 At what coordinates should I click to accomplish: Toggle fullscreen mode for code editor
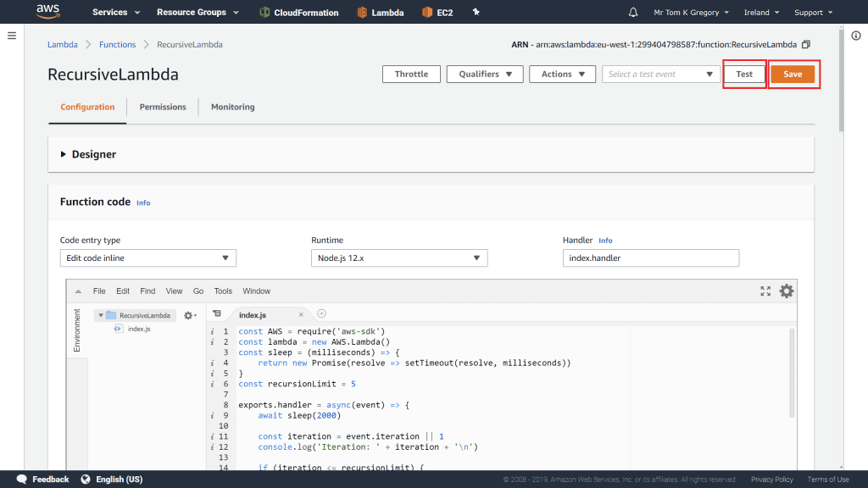tap(765, 291)
